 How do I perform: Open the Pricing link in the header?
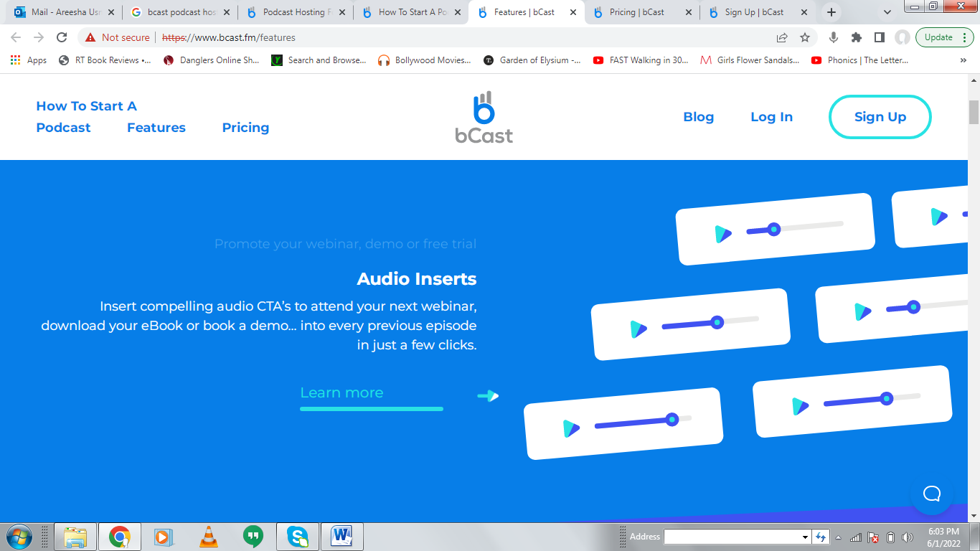point(245,128)
